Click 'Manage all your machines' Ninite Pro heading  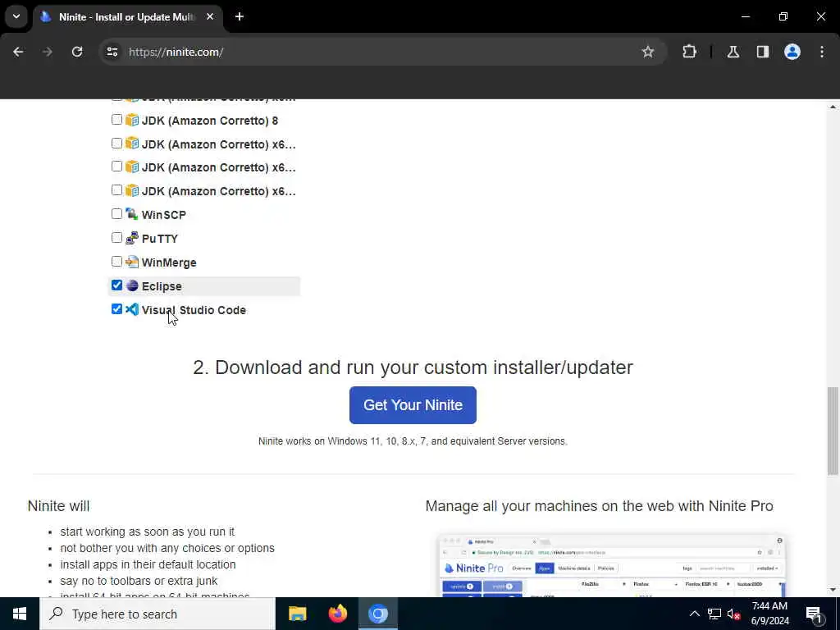pyautogui.click(x=599, y=506)
